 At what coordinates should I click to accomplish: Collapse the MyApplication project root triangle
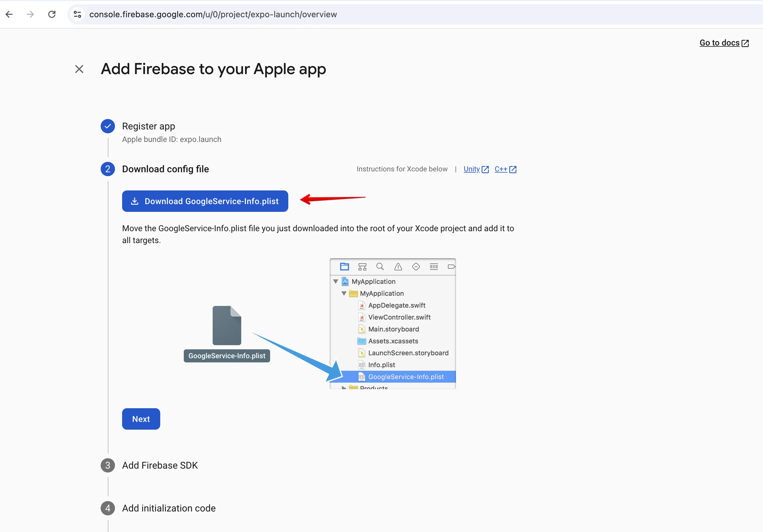336,281
